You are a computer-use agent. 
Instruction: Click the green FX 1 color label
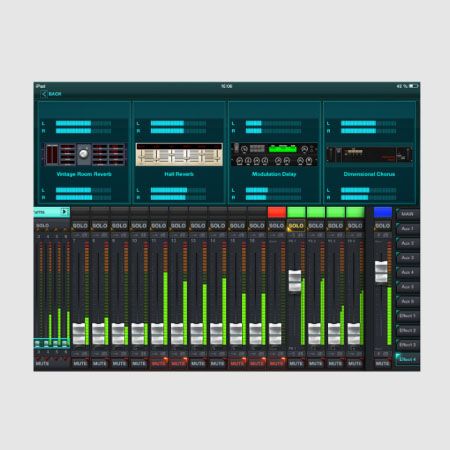pos(296,212)
